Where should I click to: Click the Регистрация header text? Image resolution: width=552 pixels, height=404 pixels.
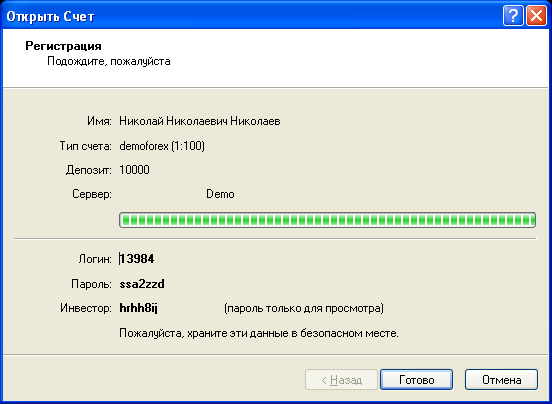coord(63,46)
